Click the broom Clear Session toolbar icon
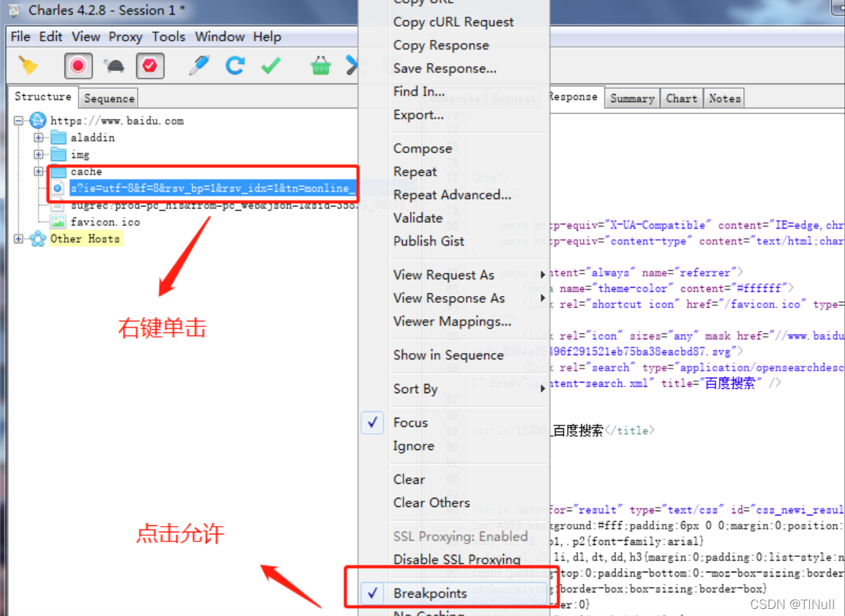Screen dimensions: 845x616 click(x=28, y=66)
